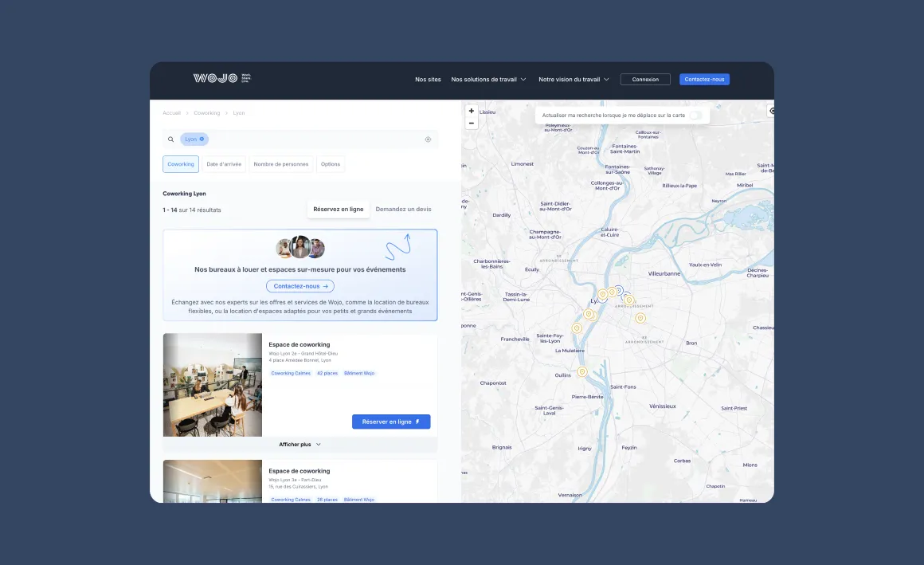This screenshot has height=565, width=924.
Task: Open the Options filter
Action: coord(331,164)
